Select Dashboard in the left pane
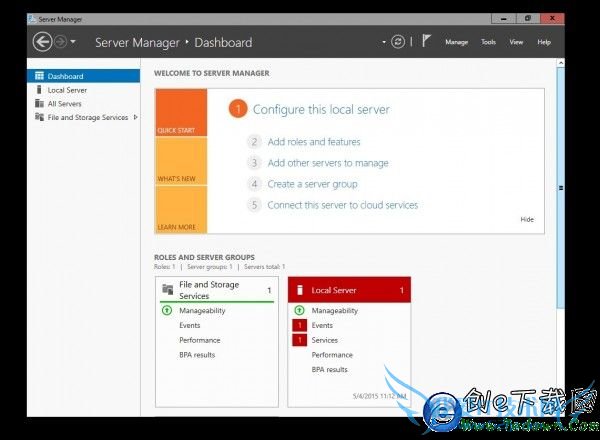Screen dimensions: 600x440 pos(83,76)
